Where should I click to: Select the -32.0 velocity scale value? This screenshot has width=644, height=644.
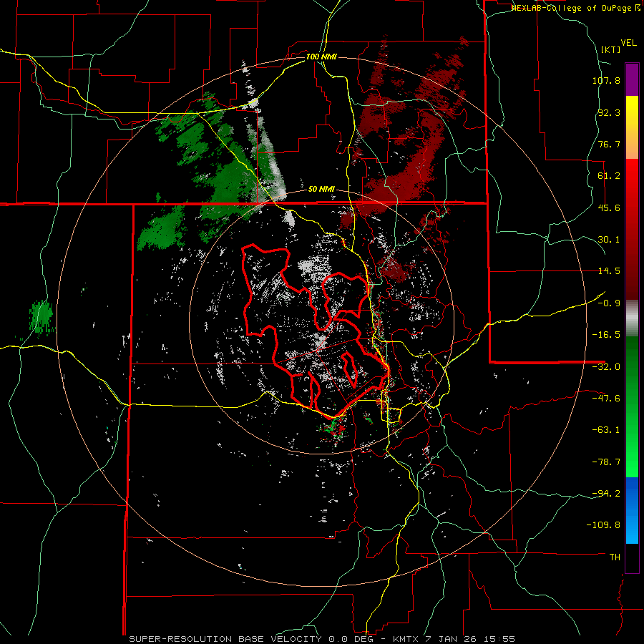click(606, 367)
